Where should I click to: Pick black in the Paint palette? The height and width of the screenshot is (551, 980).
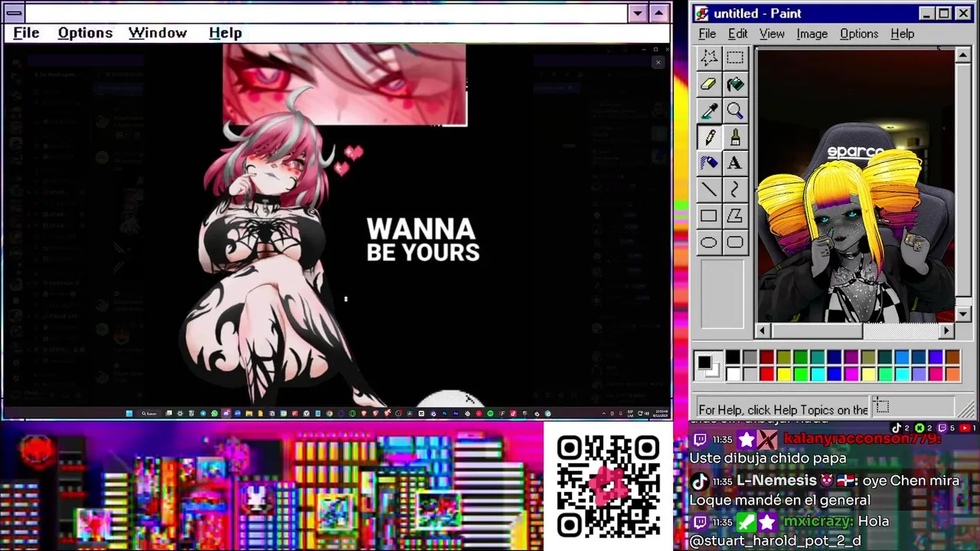click(x=733, y=357)
